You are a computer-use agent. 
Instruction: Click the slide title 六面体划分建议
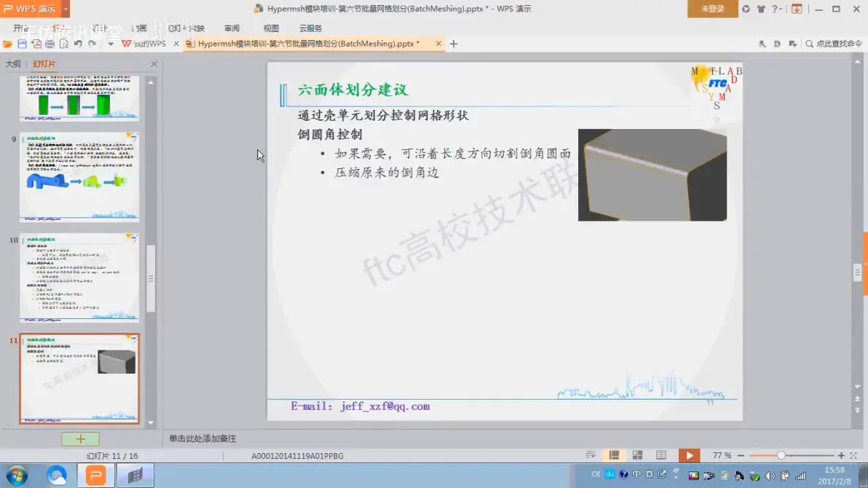pyautogui.click(x=352, y=90)
